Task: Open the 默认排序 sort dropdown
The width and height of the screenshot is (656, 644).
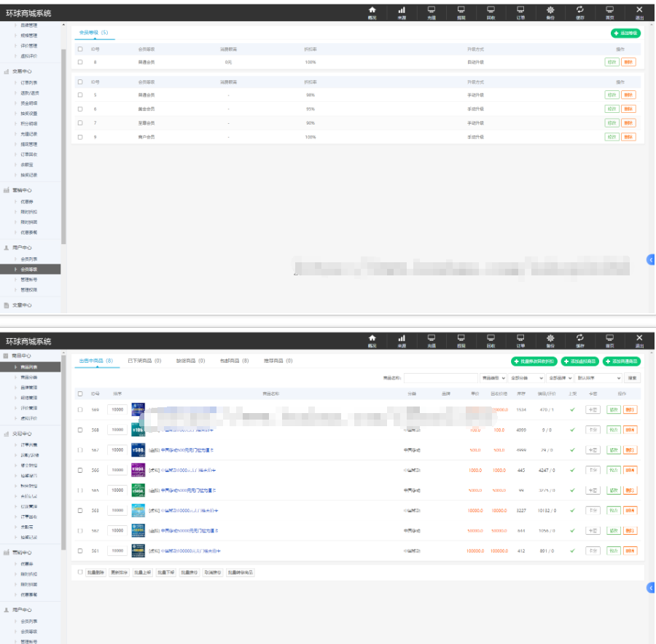Action: (x=598, y=378)
